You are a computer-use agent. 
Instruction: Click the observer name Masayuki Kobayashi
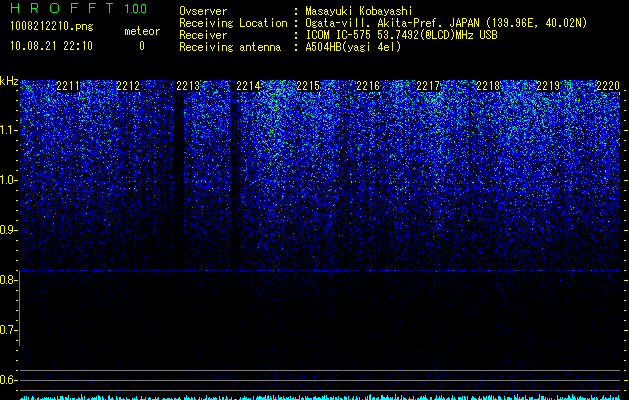pyautogui.click(x=359, y=11)
